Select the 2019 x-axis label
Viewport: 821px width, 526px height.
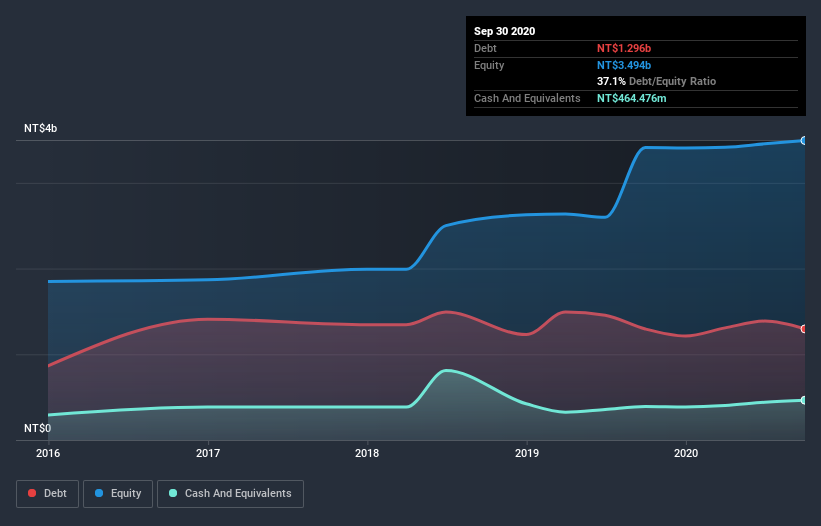pos(527,453)
